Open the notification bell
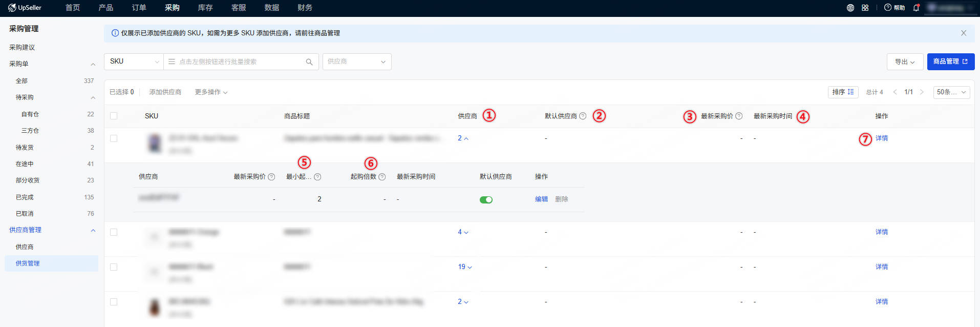 click(917, 8)
